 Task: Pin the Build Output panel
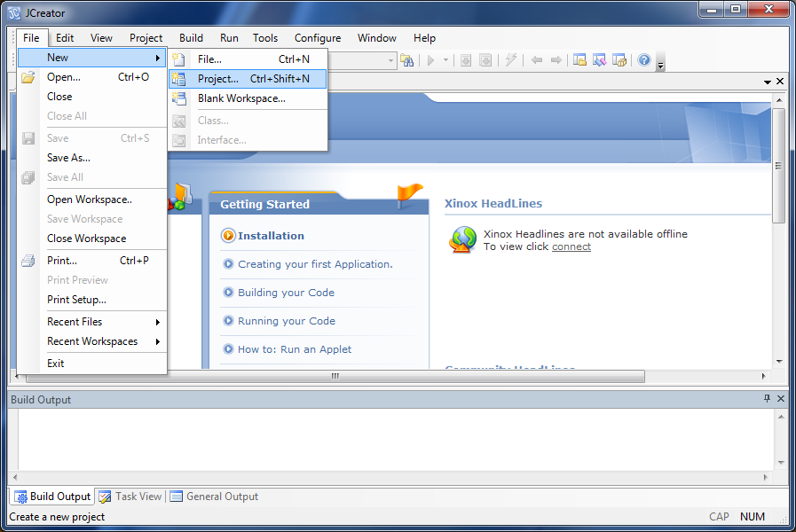(x=767, y=399)
